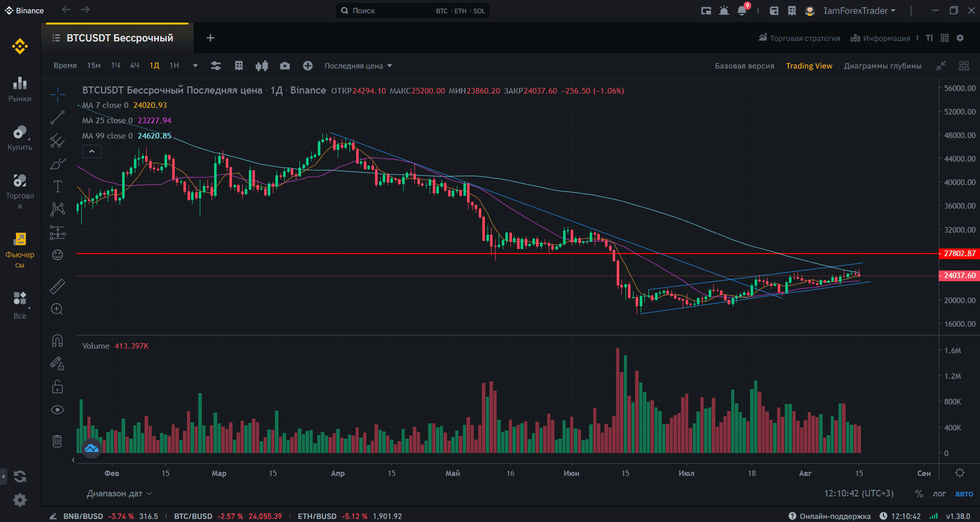Select the long position forecasting tool
980x522 pixels.
pyautogui.click(x=58, y=233)
